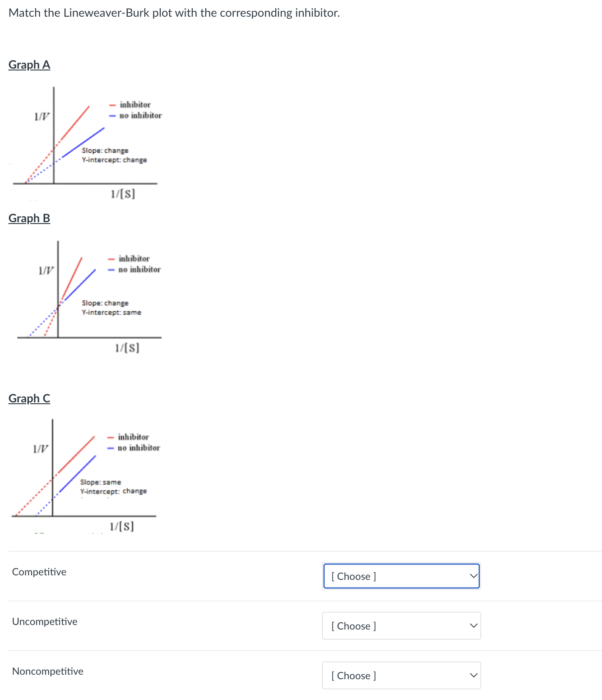Click the Graph A heading link
The height and width of the screenshot is (700, 602).
(x=29, y=65)
